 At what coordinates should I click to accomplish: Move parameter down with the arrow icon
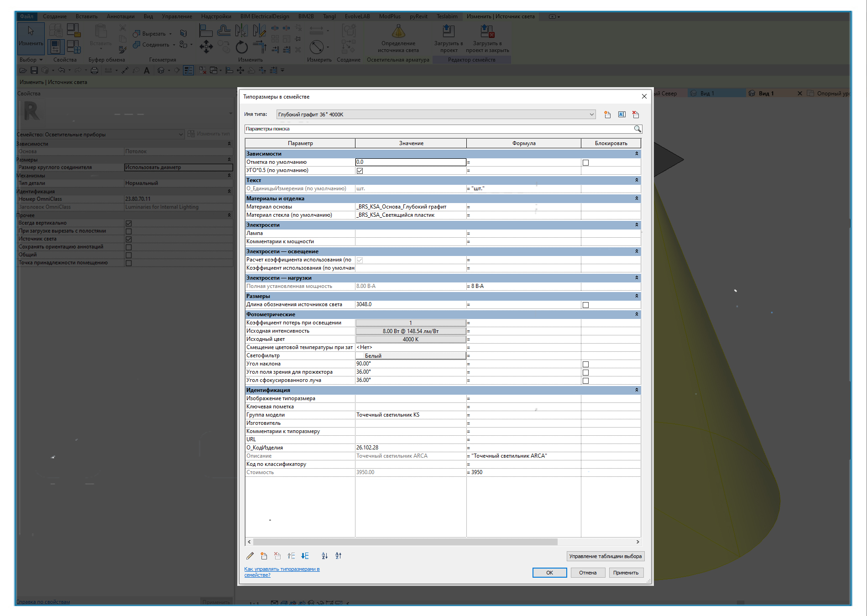(305, 556)
